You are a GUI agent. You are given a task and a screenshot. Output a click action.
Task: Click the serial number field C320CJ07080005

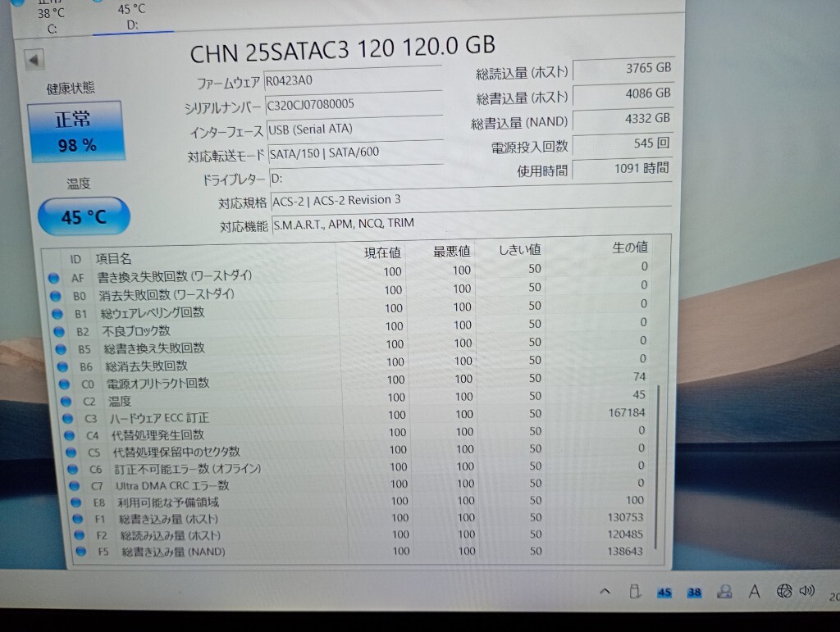[x=354, y=104]
